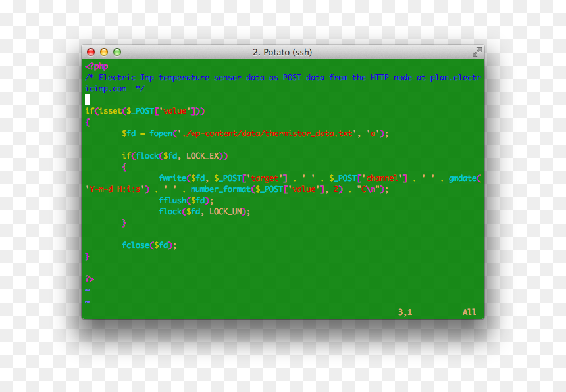The height and width of the screenshot is (392, 566).
Task: Click the wrapped comment text 'icimp.com */'
Action: coord(115,89)
